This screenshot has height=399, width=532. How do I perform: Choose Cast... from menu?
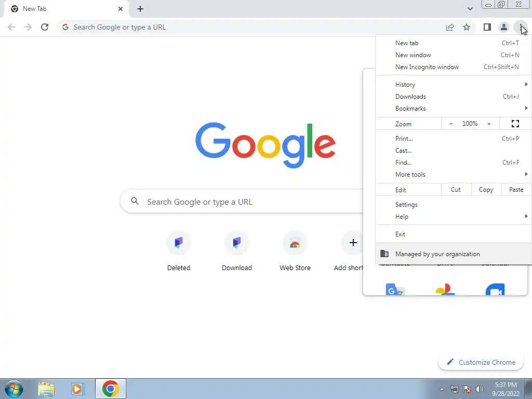pos(454,150)
